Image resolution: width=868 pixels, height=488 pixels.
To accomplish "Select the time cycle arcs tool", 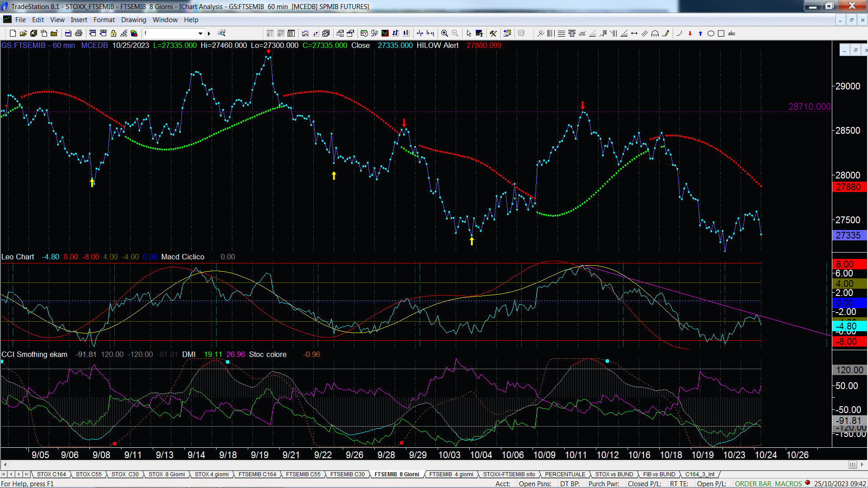I will coord(655,33).
